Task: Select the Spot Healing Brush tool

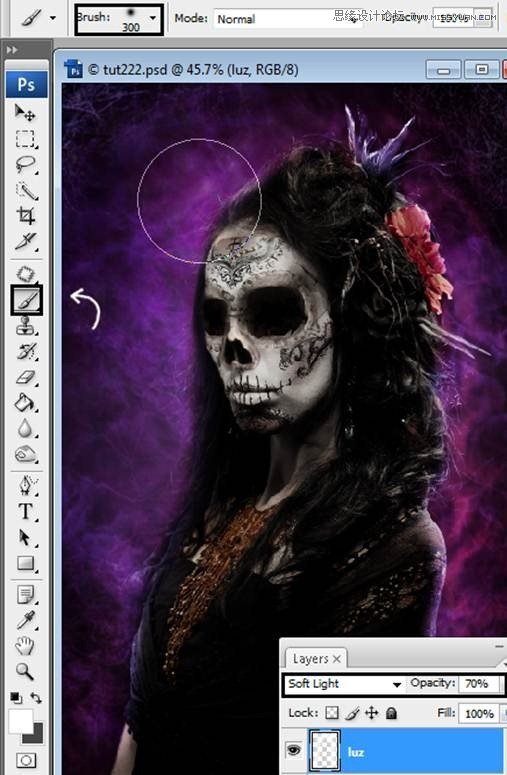Action: click(x=25, y=274)
